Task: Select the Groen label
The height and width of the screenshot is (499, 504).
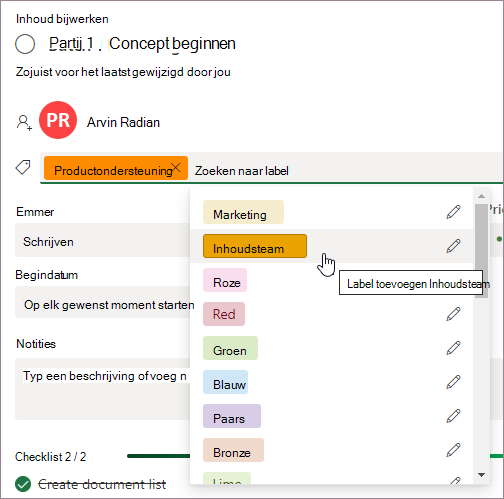Action: [230, 348]
